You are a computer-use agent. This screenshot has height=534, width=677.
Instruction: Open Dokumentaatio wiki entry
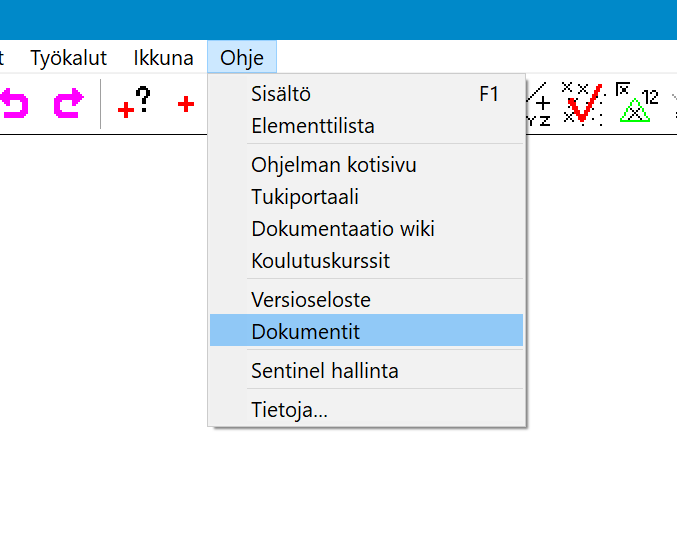pos(343,229)
